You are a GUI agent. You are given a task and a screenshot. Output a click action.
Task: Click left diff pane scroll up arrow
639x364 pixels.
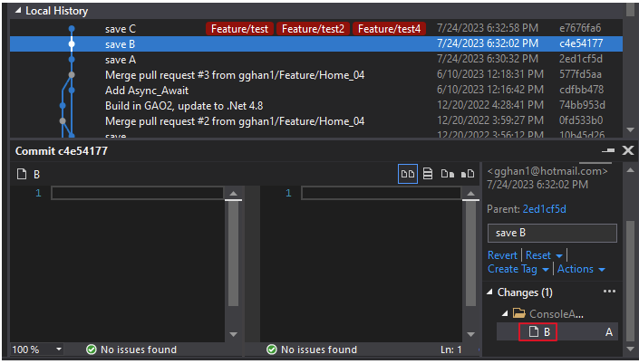[x=234, y=194]
